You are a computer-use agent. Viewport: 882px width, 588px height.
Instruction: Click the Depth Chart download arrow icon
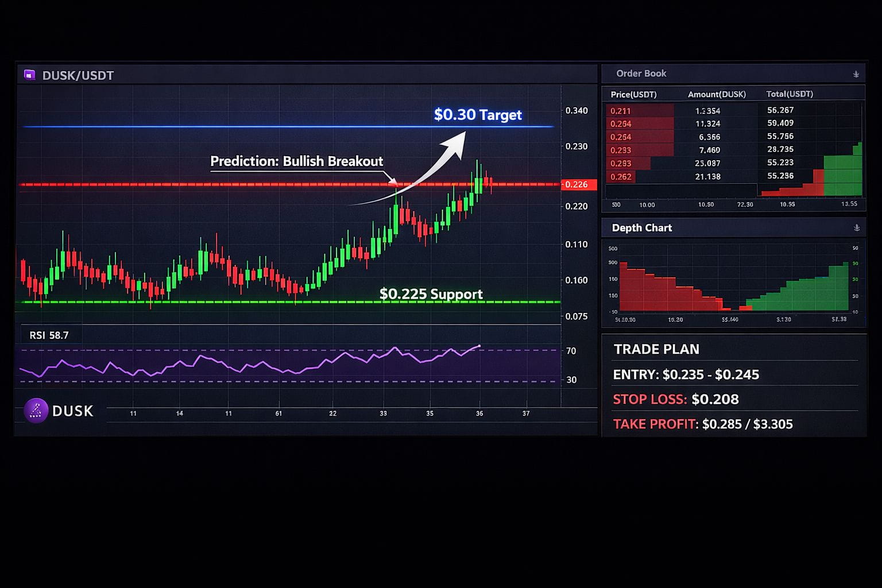[x=856, y=228]
